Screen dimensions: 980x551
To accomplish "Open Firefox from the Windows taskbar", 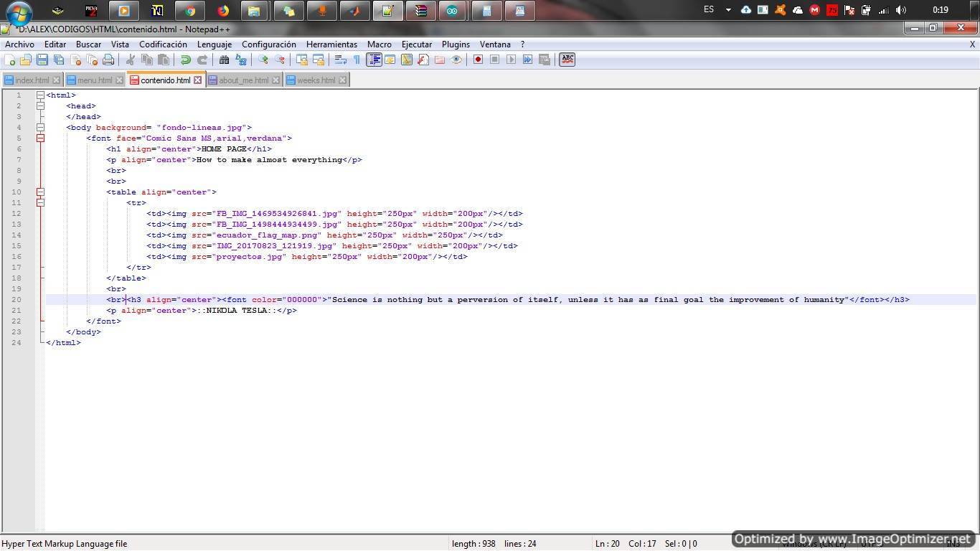I will tap(223, 11).
